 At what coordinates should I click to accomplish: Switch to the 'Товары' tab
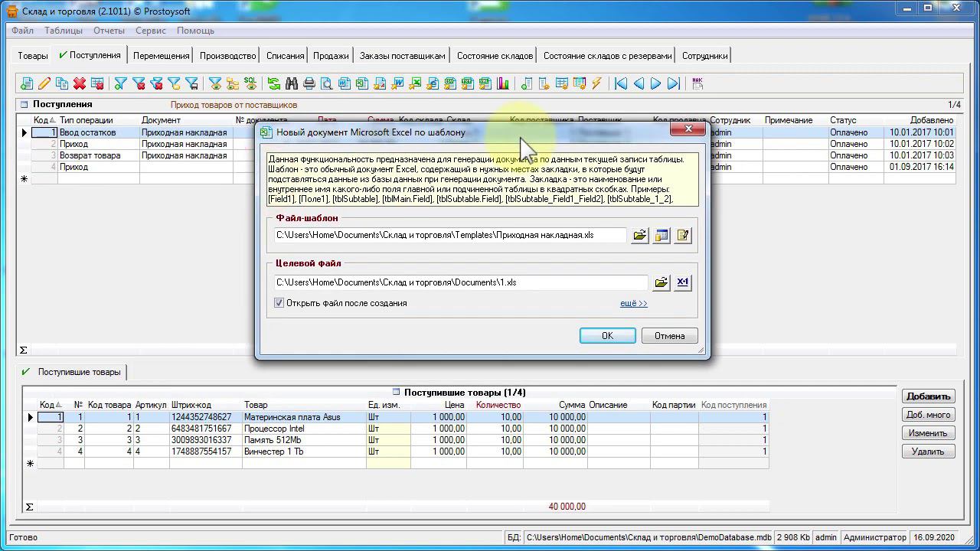tap(33, 56)
